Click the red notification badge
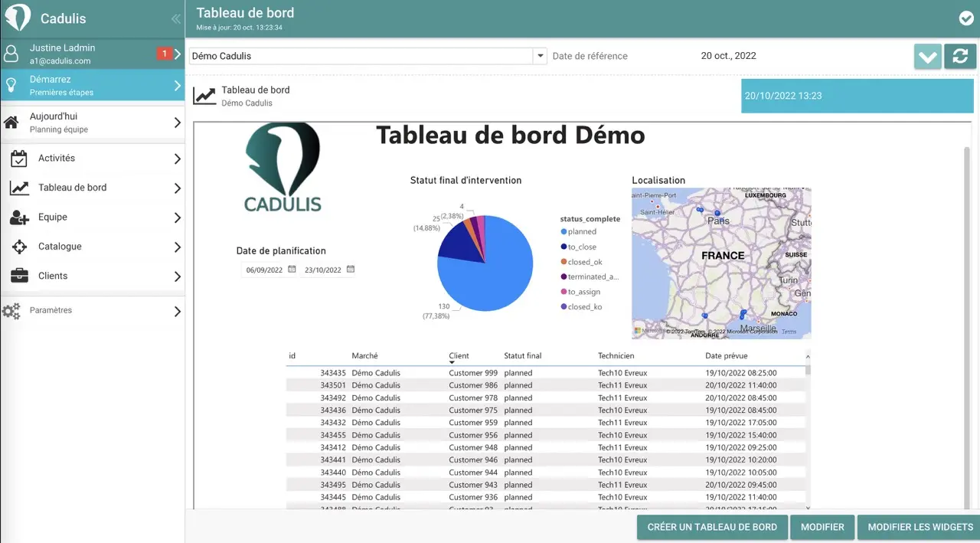Image resolution: width=980 pixels, height=543 pixels. click(x=163, y=54)
